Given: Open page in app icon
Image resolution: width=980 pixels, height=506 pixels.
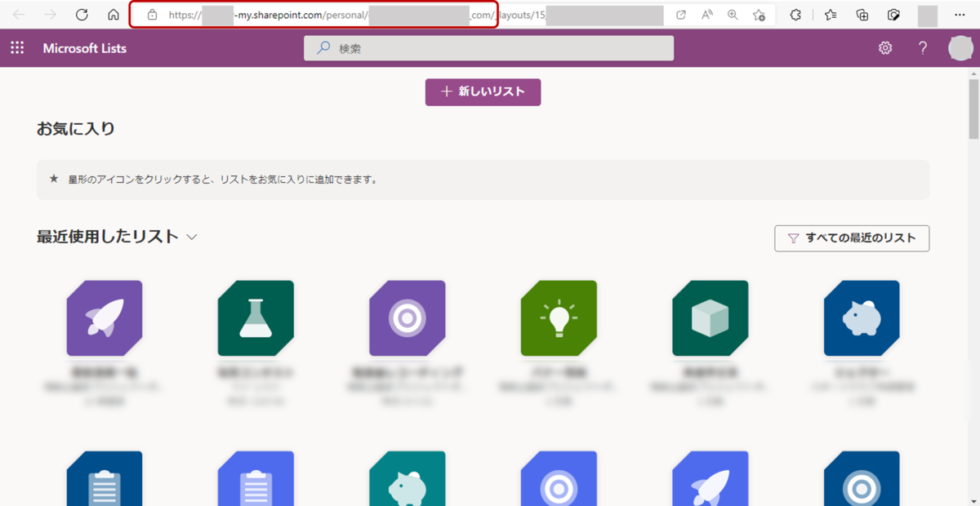Looking at the screenshot, I should pyautogui.click(x=681, y=15).
